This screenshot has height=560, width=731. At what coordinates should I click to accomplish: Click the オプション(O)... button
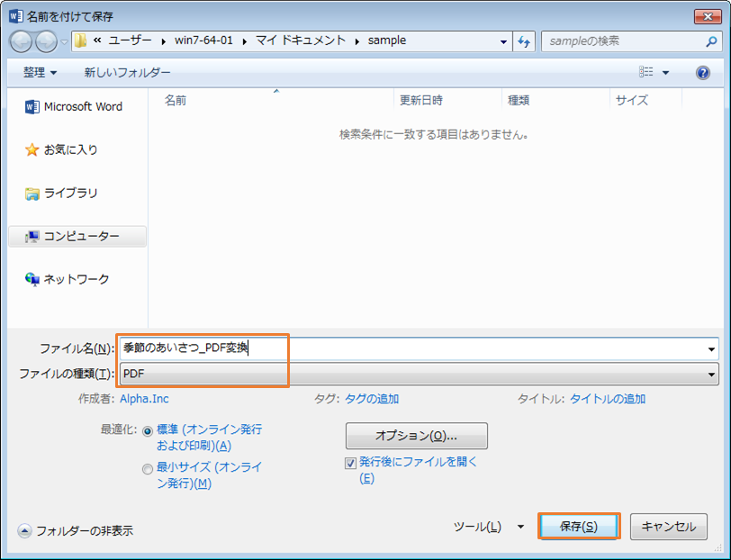tap(416, 436)
